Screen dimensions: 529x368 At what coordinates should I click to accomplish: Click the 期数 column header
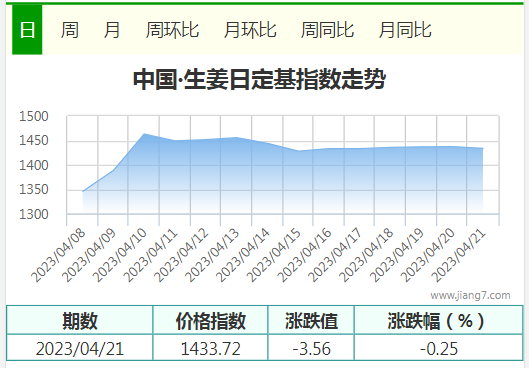pyautogui.click(x=80, y=320)
